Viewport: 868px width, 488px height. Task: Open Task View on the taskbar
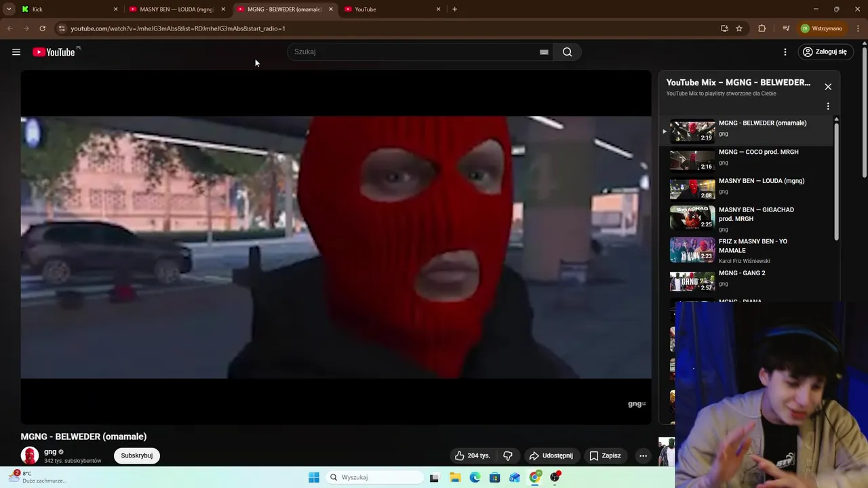click(434, 477)
